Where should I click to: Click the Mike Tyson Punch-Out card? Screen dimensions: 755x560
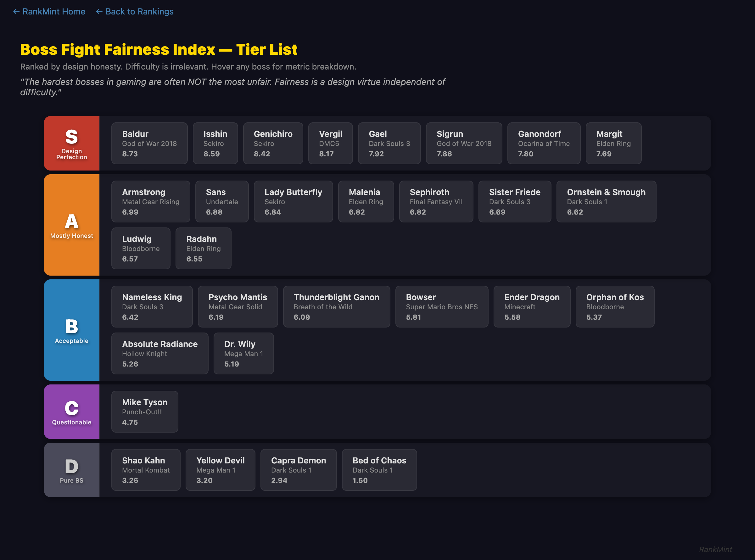144,411
